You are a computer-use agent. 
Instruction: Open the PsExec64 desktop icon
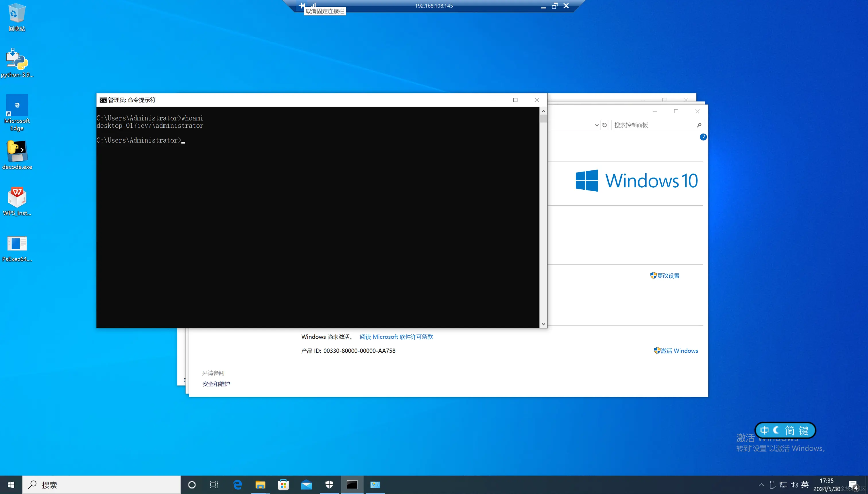point(17,248)
